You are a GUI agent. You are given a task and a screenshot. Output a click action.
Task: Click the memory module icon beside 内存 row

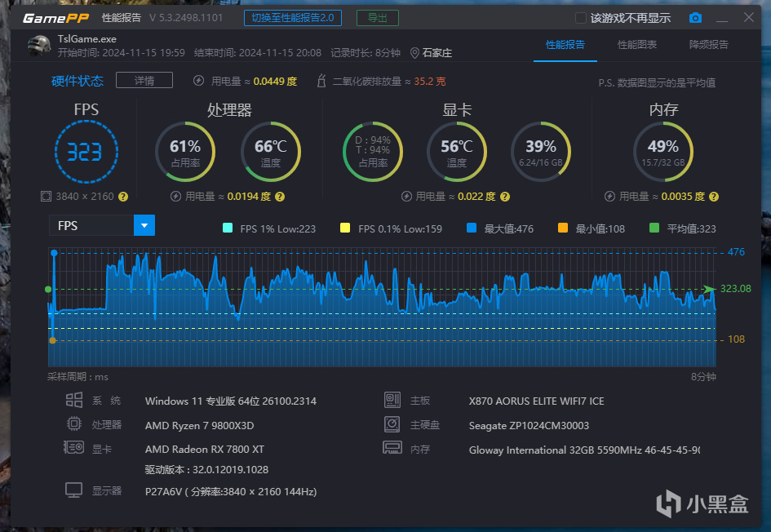point(392,447)
